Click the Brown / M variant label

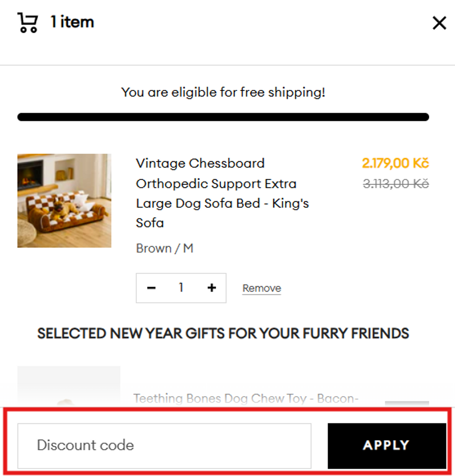[164, 249]
